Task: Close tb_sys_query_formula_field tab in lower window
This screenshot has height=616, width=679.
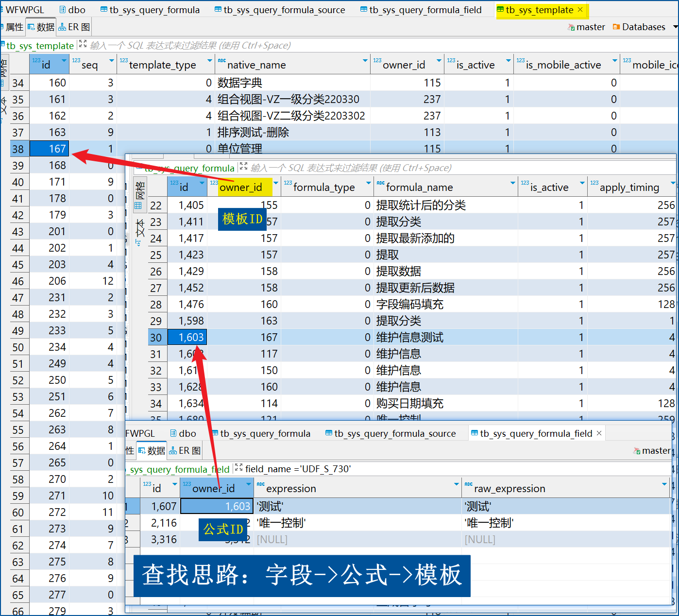Action: point(599,433)
